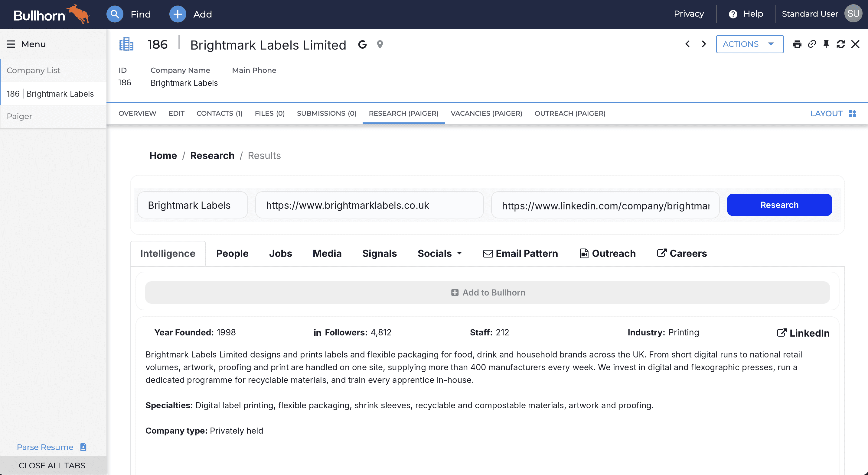868x475 pixels.
Task: Click the LinkedIn URL input field
Action: coord(605,205)
